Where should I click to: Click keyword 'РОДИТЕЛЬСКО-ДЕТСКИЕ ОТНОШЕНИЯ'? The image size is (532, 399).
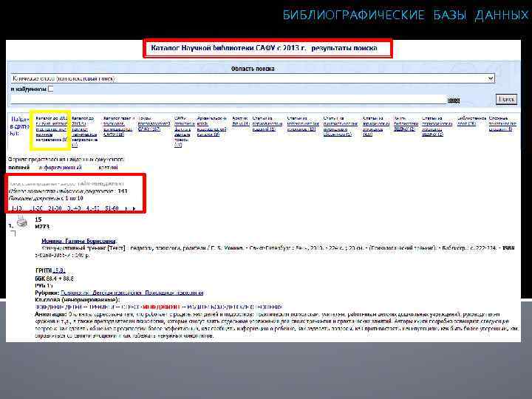tap(235, 307)
